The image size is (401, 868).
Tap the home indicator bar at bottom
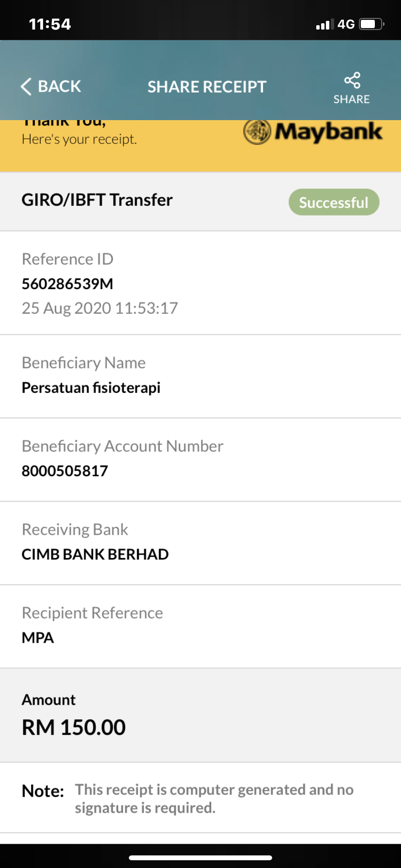click(x=200, y=857)
